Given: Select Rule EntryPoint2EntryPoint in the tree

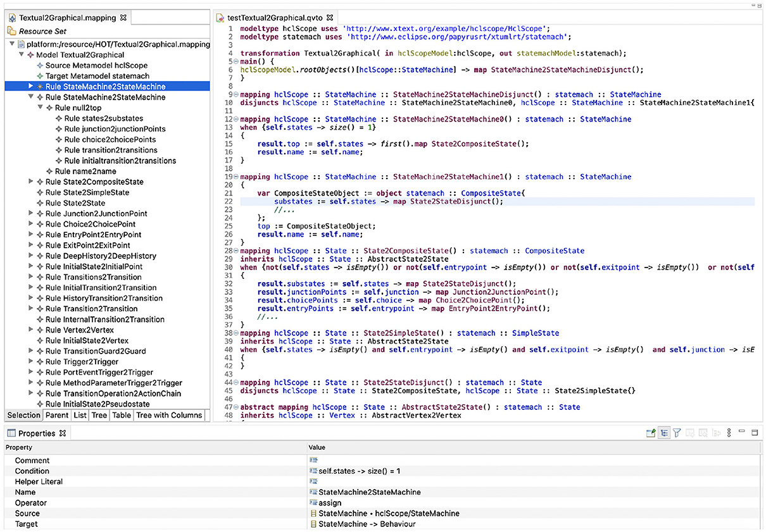Looking at the screenshot, I should click(93, 235).
